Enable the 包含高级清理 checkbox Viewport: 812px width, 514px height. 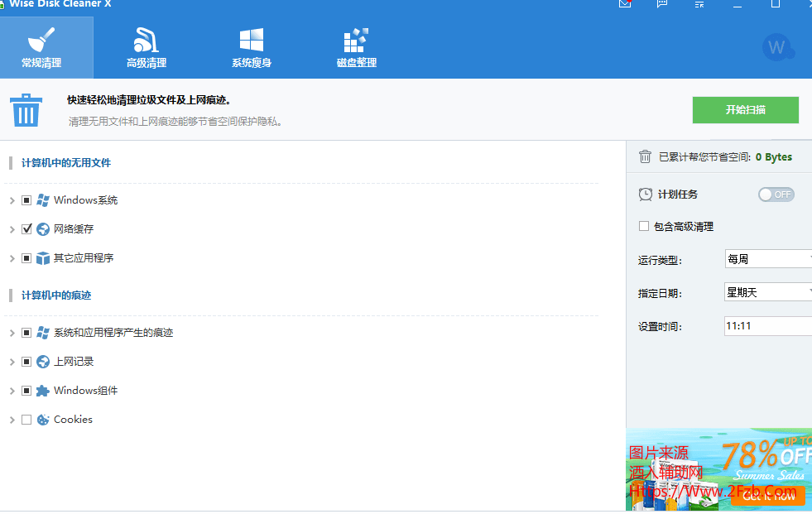pos(644,227)
